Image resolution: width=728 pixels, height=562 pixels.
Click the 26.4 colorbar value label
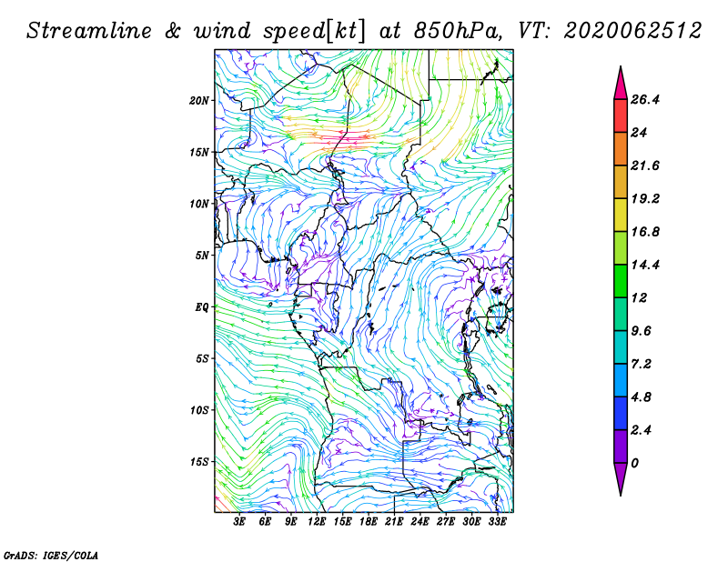coord(645,100)
